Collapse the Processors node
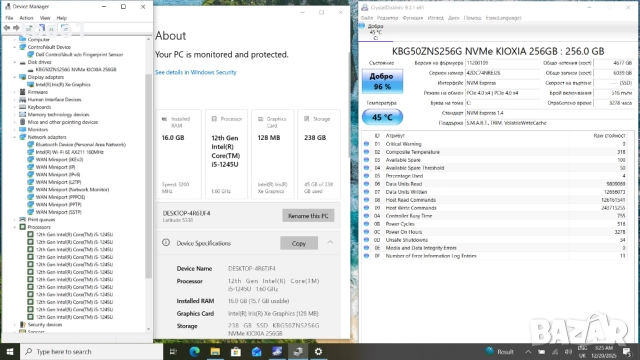This screenshot has width=640, height=360. click(15, 227)
